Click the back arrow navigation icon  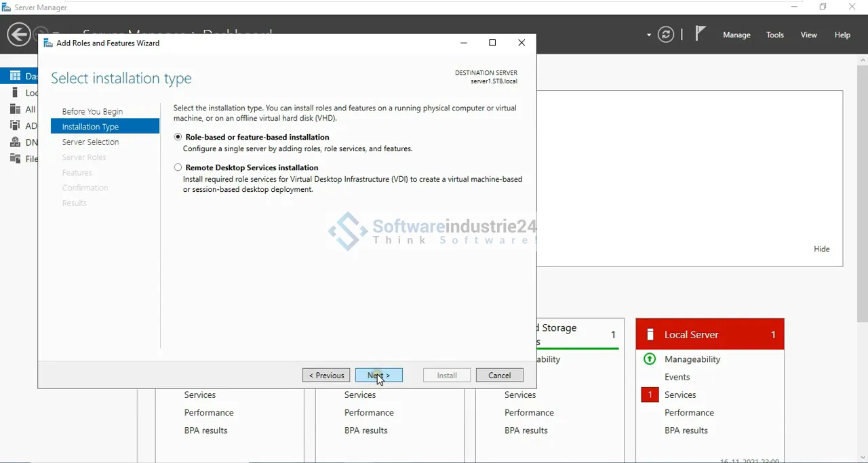point(18,35)
